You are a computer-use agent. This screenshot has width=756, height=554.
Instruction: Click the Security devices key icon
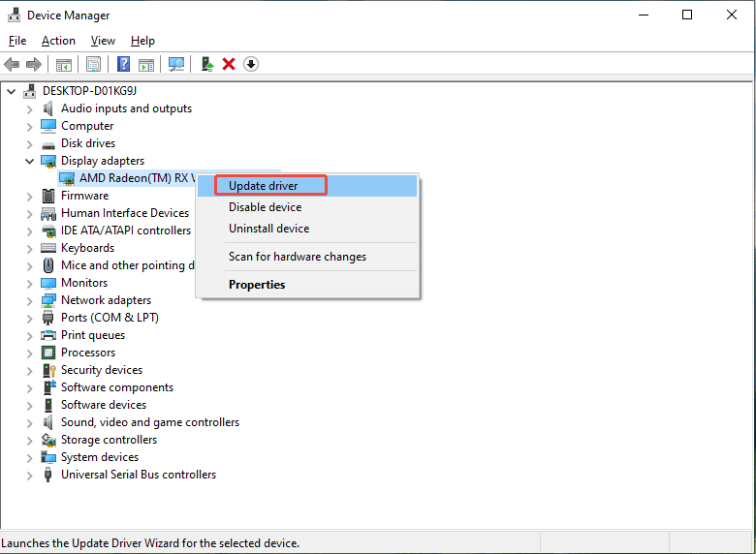click(49, 370)
